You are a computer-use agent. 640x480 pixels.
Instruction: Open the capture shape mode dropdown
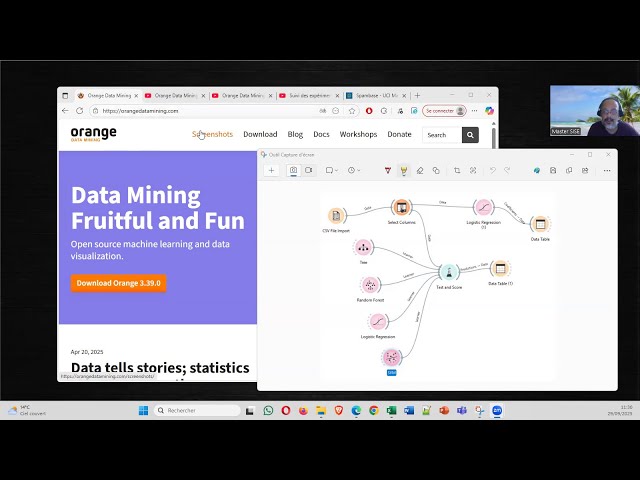[x=331, y=170]
